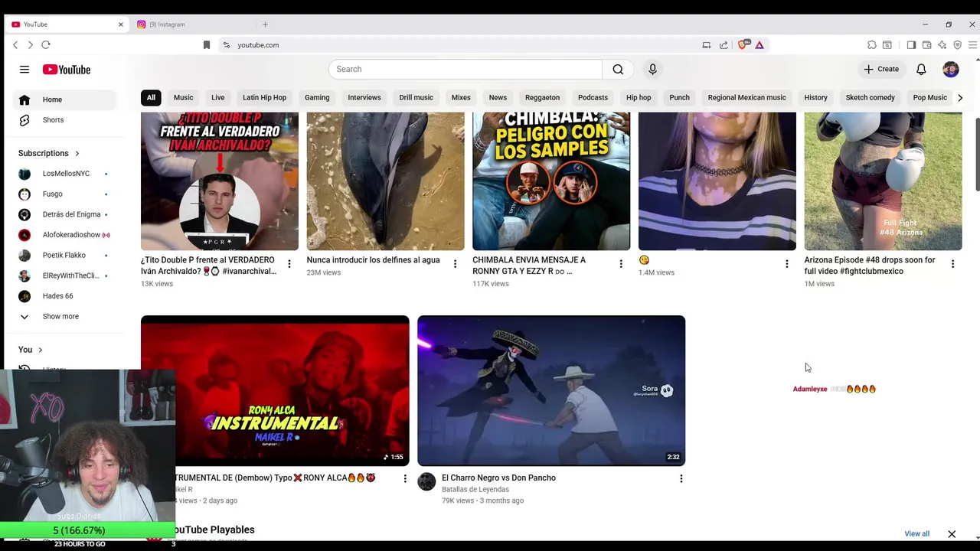Screen dimensions: 980x551
Task: Open options for 1.4M views short
Action: coord(786,264)
